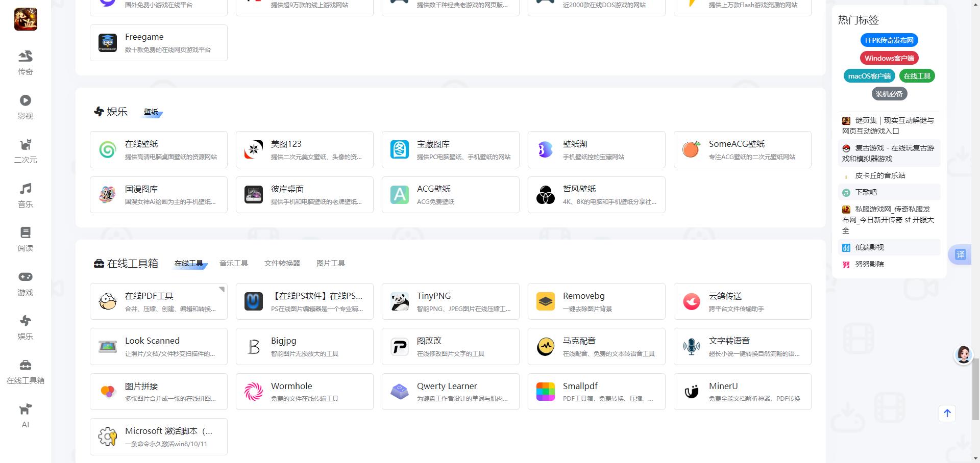Image resolution: width=980 pixels, height=463 pixels.
Task: Click the 云鸽传送 red bird icon
Action: click(692, 302)
